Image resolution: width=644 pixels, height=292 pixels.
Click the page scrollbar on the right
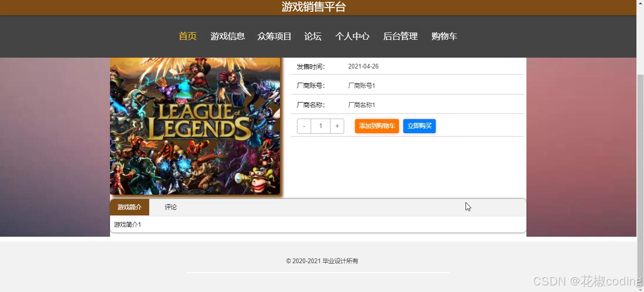(x=641, y=142)
